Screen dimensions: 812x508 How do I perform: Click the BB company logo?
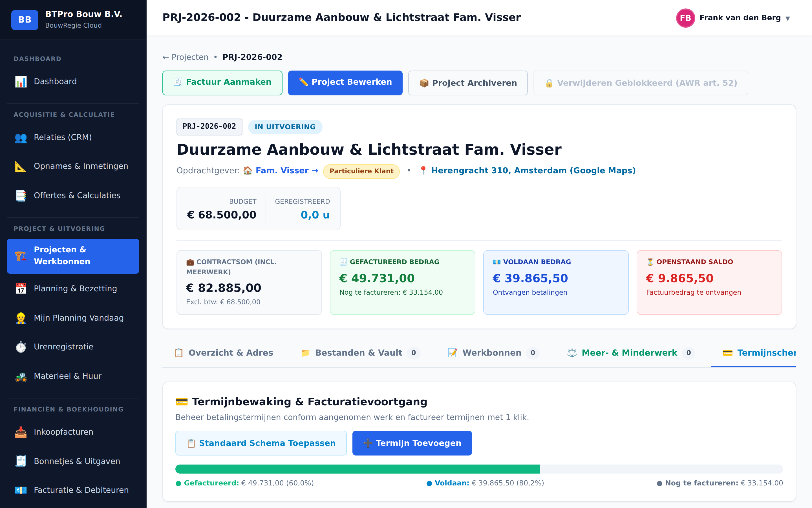click(25, 20)
